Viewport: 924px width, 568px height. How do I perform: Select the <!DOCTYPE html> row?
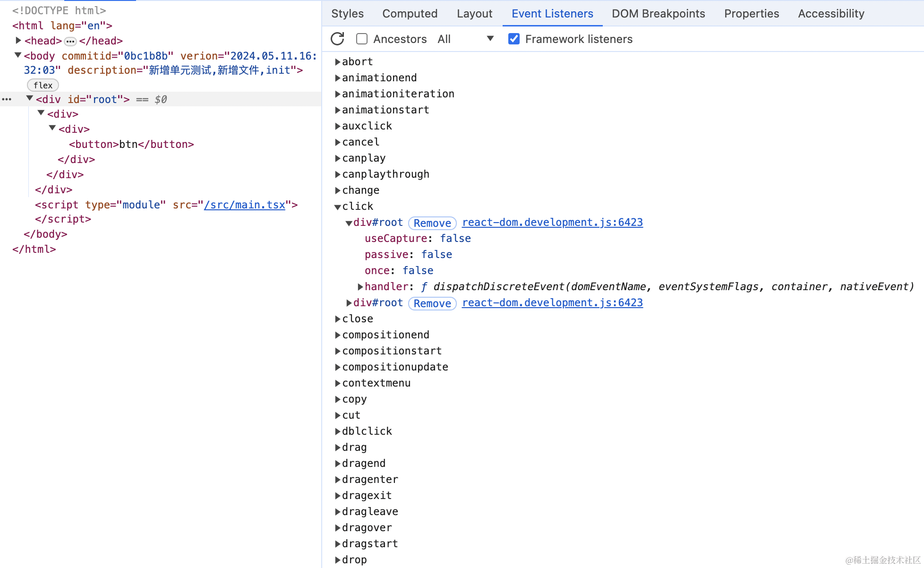pos(59,10)
